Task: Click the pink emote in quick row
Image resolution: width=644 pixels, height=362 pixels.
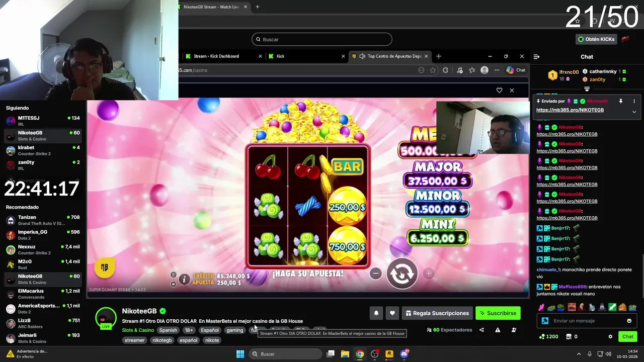Action: coord(541,307)
